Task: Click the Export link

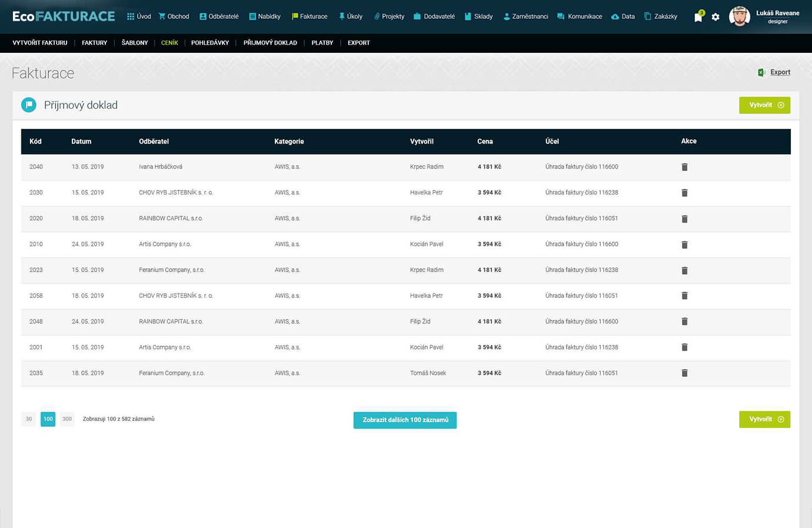Action: (780, 72)
